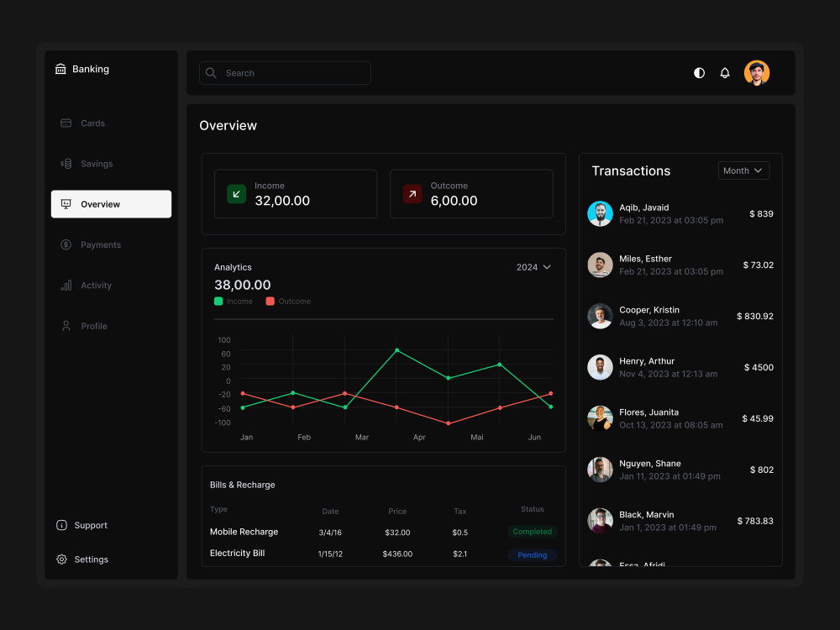Click the Completed status badge

point(532,532)
